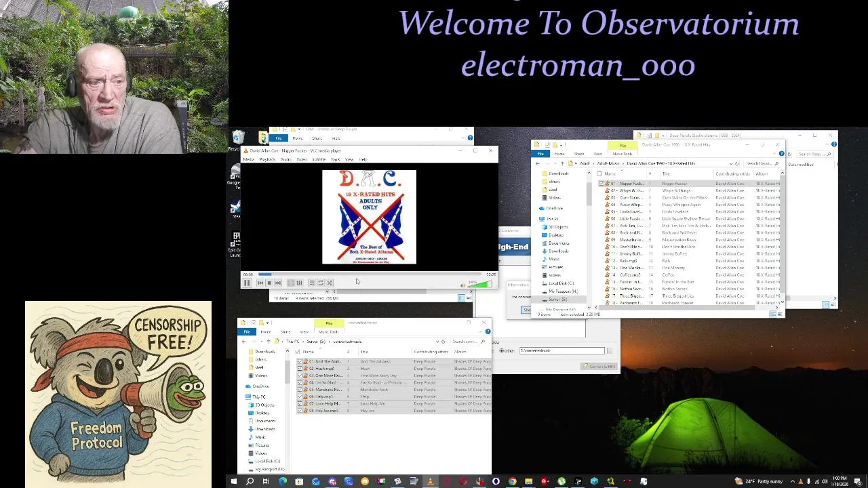The height and width of the screenshot is (488, 868).
Task: Switch to large icons view in David Allan Coe window
Action: pos(781,314)
